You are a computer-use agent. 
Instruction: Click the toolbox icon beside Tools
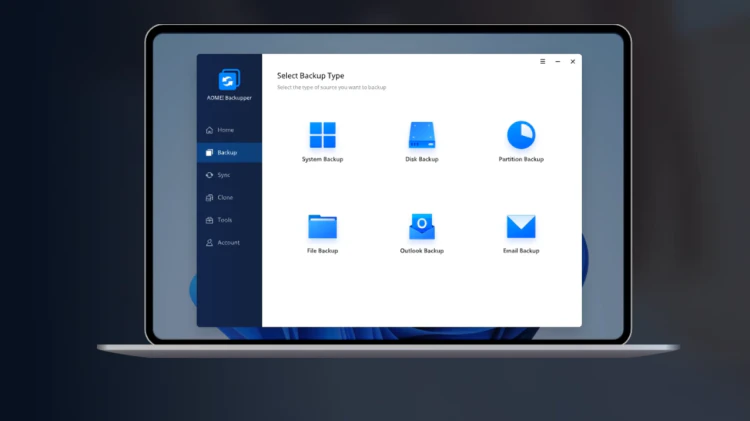point(209,220)
